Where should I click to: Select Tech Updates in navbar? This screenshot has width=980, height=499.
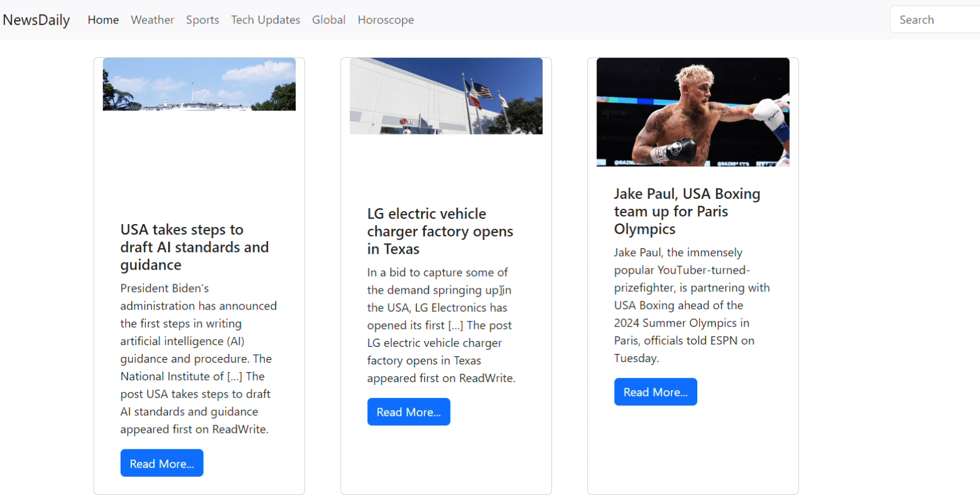pyautogui.click(x=265, y=20)
